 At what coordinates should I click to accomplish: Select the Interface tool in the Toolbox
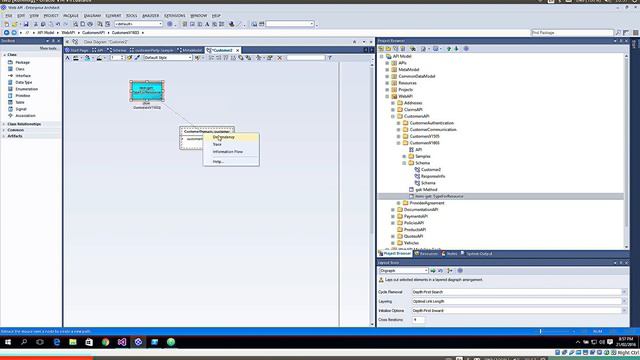pyautogui.click(x=23, y=76)
